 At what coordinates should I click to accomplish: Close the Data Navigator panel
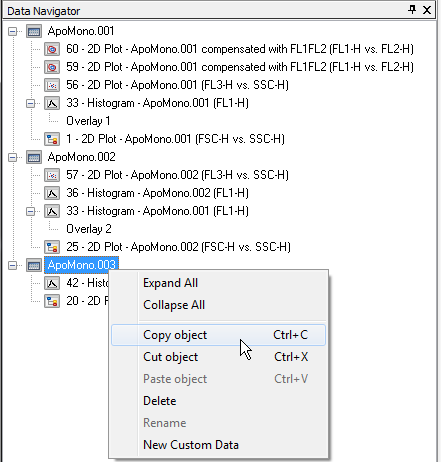coord(427,10)
